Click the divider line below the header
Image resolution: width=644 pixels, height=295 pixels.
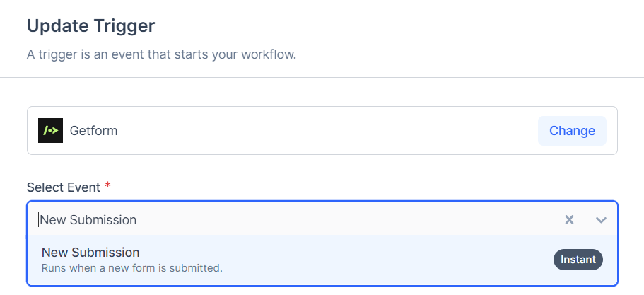click(322, 77)
